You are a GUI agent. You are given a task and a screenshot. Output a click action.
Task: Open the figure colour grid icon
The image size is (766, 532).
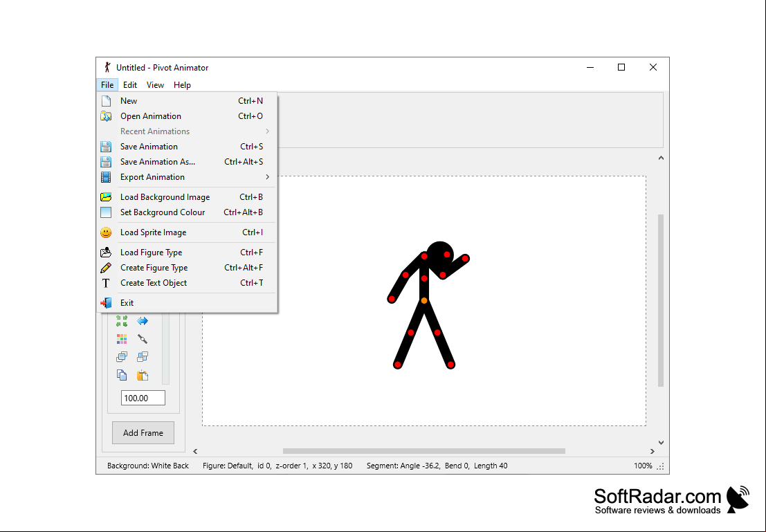pyautogui.click(x=122, y=339)
